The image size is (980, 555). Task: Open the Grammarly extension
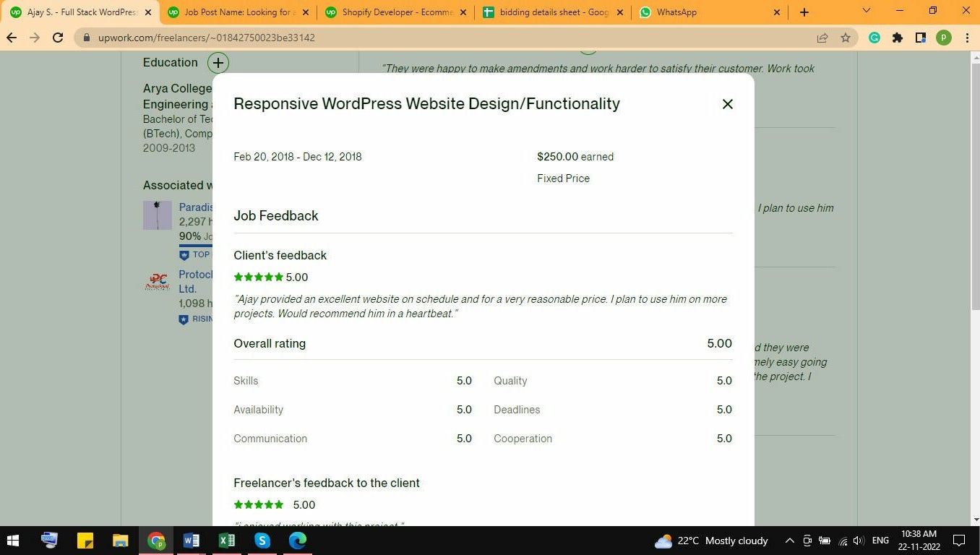tap(874, 38)
